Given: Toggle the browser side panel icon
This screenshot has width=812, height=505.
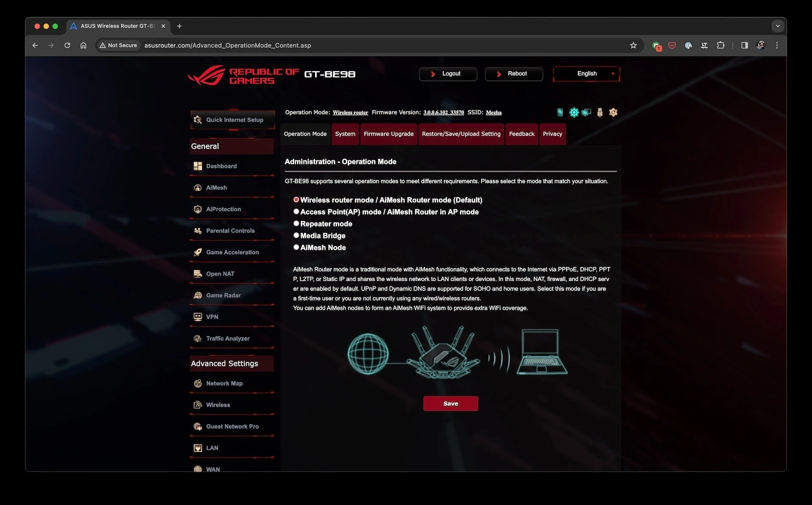Looking at the screenshot, I should click(744, 45).
